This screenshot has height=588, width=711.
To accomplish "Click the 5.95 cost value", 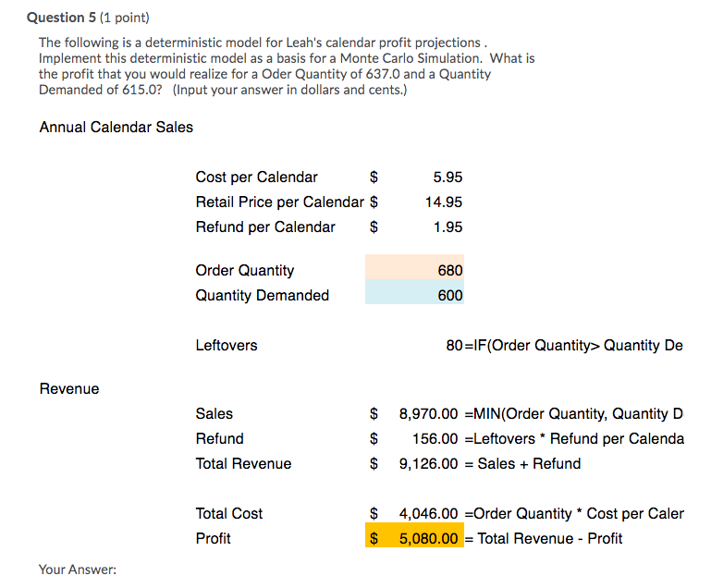I will point(447,177).
